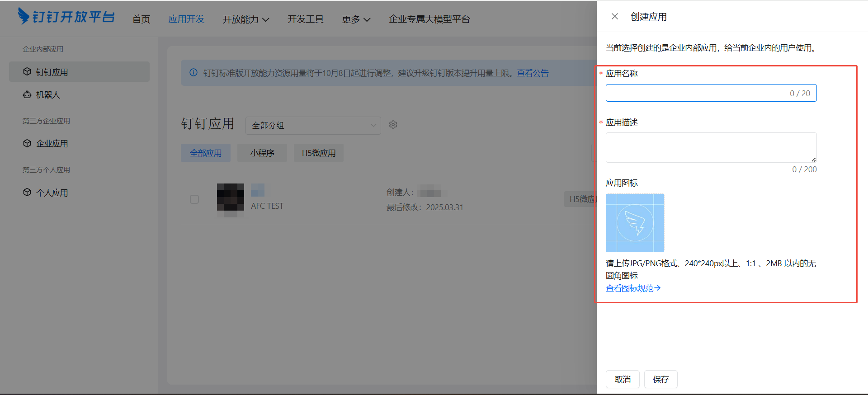
Task: Click the cube icon beside 企业应用
Action: click(27, 143)
